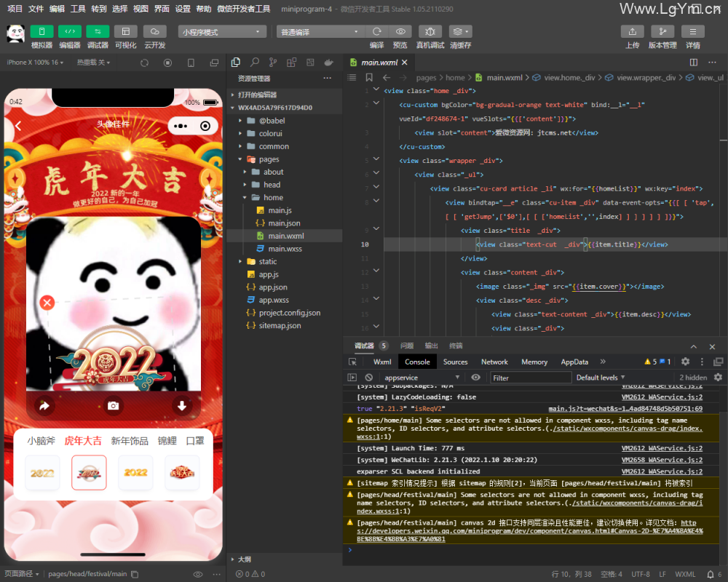Toggle the simulator device frame icon
728x582 pixels.
(191, 63)
